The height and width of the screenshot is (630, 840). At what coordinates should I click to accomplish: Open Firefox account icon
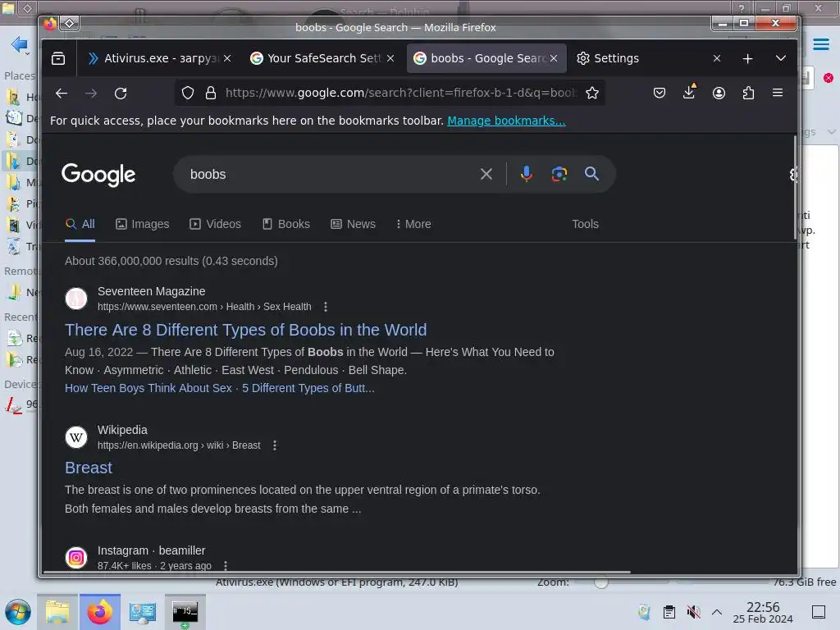pos(719,94)
